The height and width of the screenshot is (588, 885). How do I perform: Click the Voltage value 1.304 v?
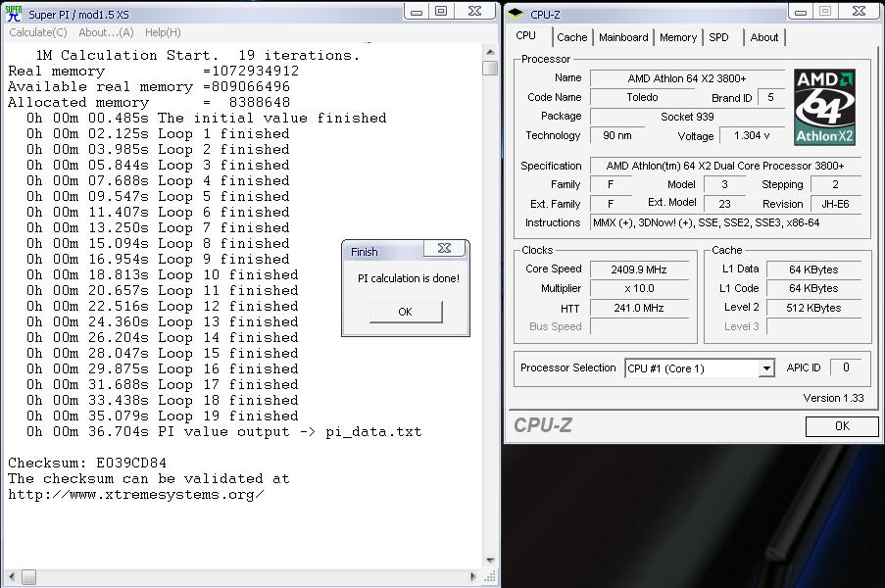pyautogui.click(x=752, y=135)
